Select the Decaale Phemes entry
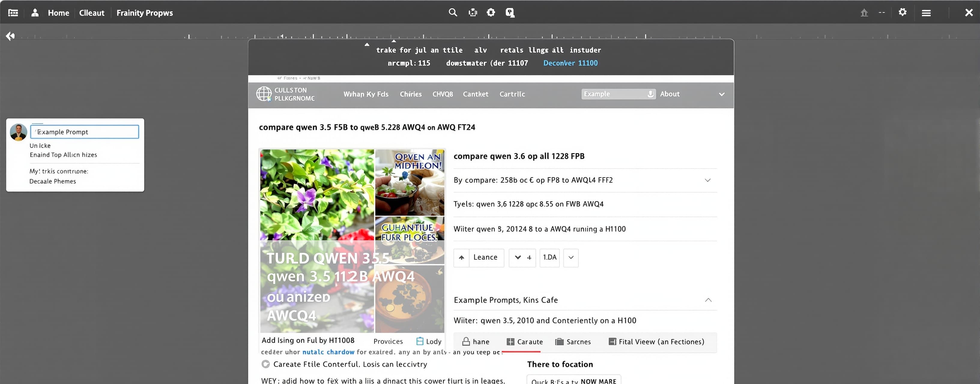The width and height of the screenshot is (980, 384). click(53, 181)
